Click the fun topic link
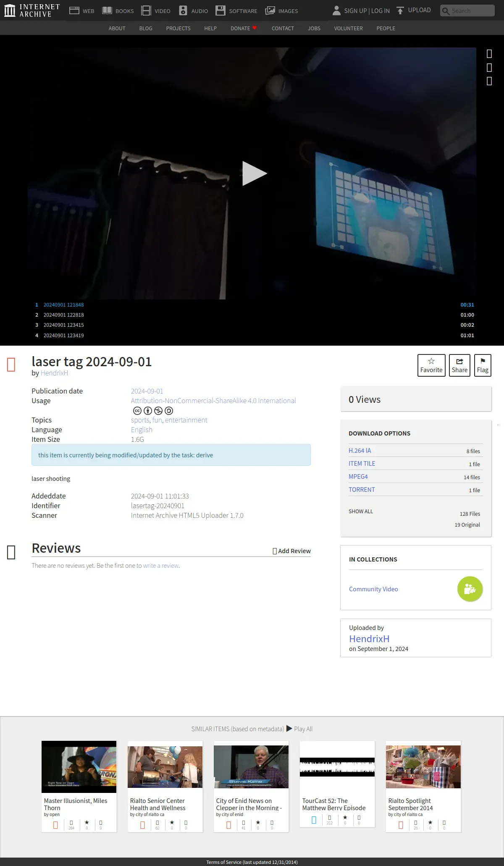The image size is (504, 866). point(157,420)
